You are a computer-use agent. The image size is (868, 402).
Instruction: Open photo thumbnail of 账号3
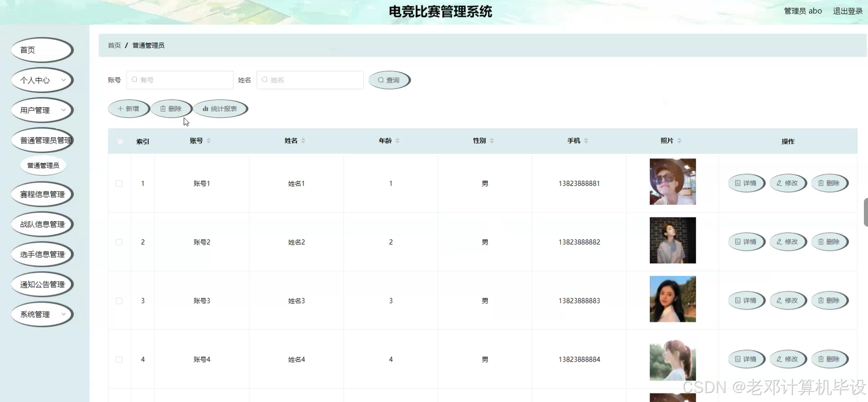(x=672, y=299)
